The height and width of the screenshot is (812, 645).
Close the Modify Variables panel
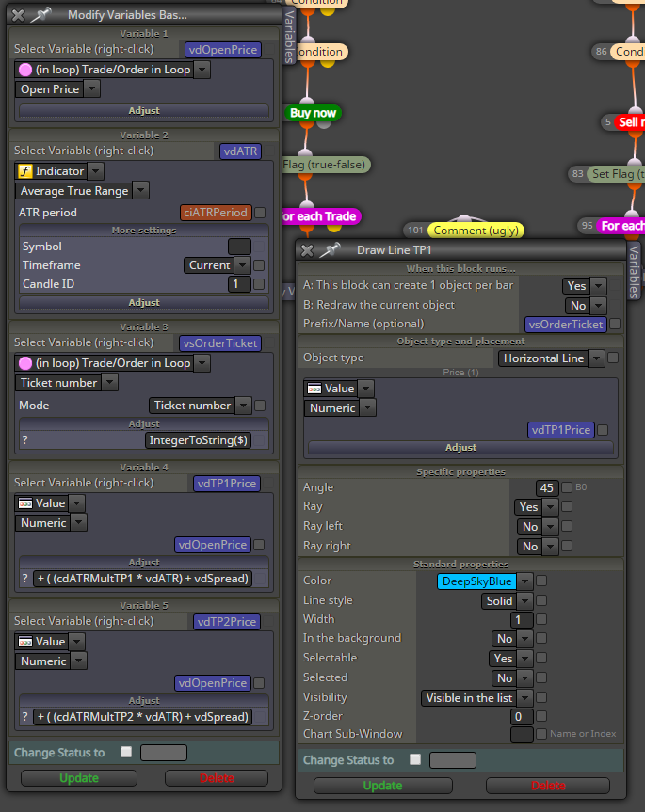pos(18,16)
